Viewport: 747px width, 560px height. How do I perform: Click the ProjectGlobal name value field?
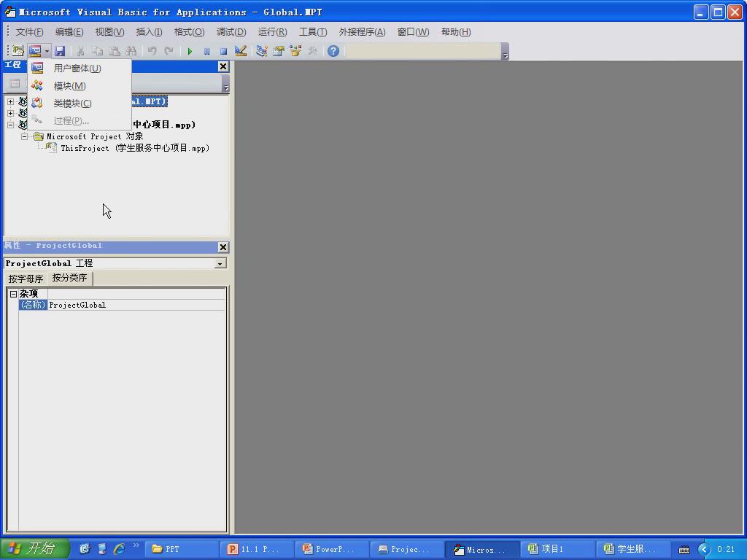(x=136, y=305)
